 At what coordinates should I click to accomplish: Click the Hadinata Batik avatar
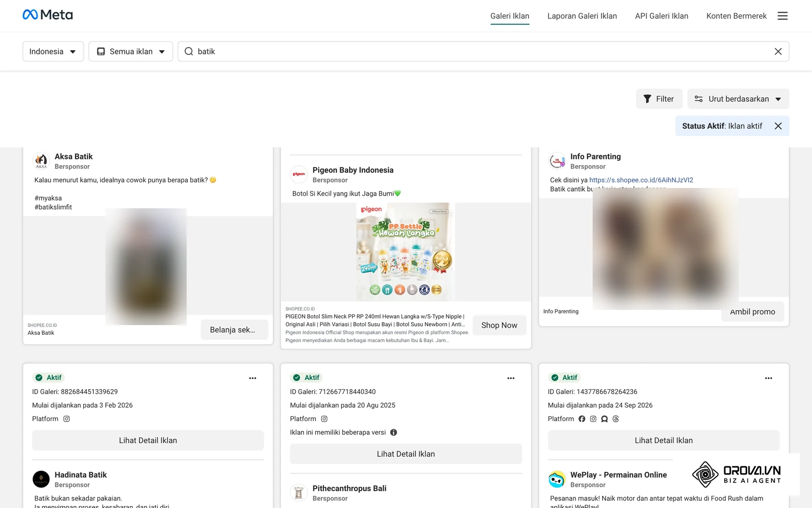tap(41, 479)
